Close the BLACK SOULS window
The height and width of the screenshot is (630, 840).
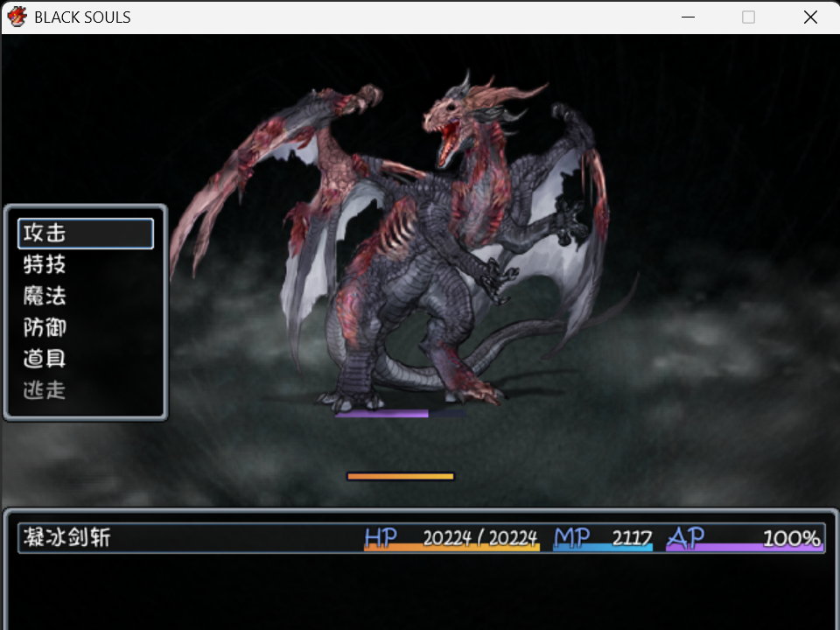(810, 17)
